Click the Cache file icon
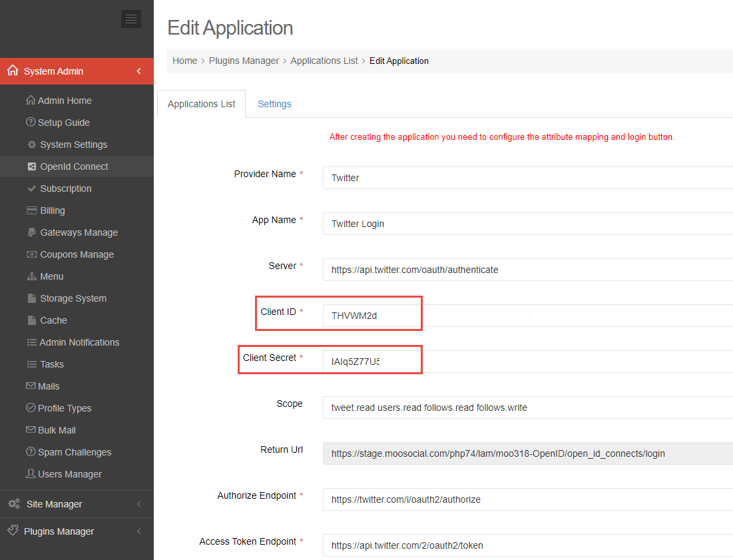 pos(32,320)
